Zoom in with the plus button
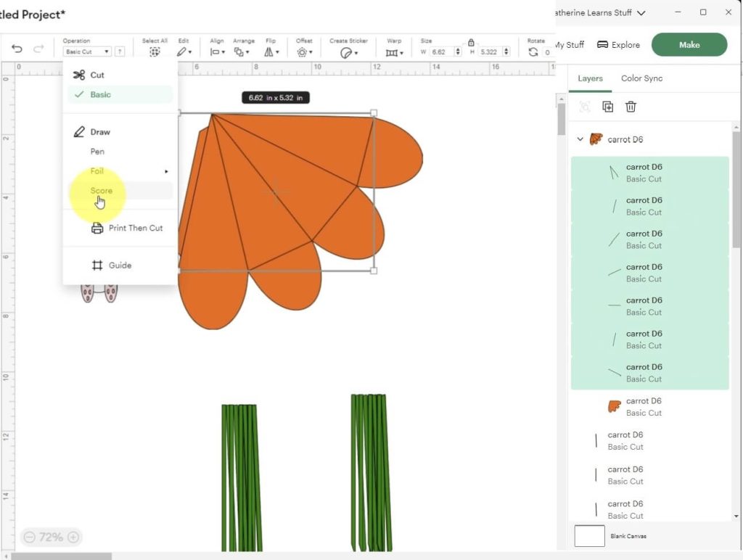 (x=73, y=537)
